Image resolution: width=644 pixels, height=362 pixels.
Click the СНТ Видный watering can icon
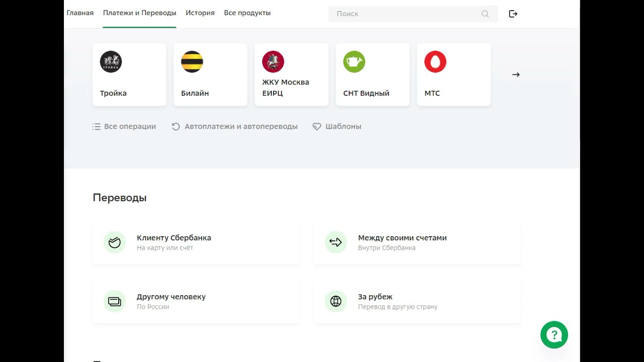tap(354, 62)
